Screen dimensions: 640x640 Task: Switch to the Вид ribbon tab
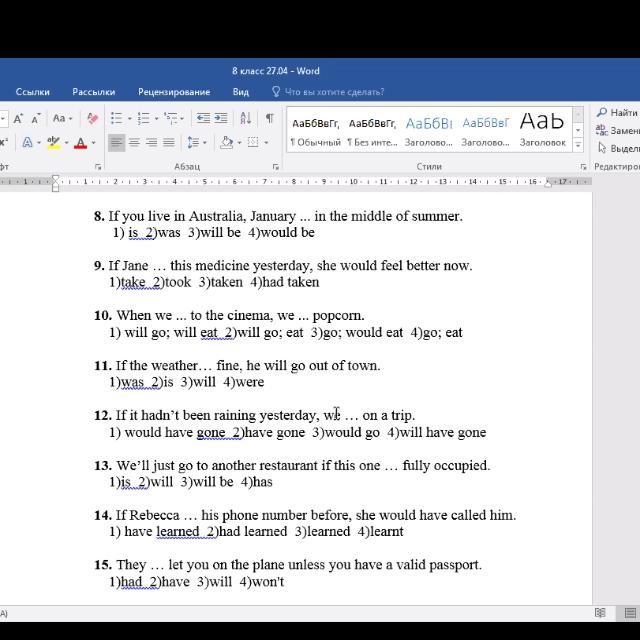pos(241,92)
